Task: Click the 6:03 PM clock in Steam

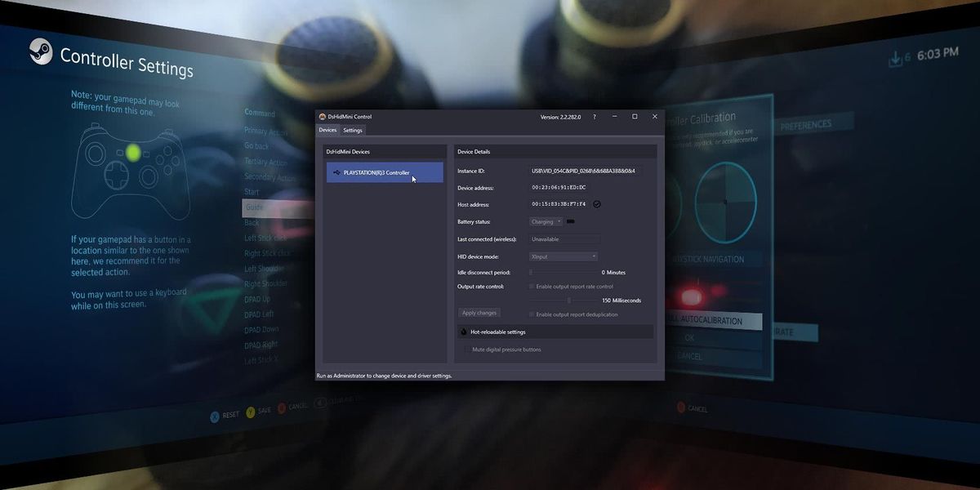Action: coord(937,54)
